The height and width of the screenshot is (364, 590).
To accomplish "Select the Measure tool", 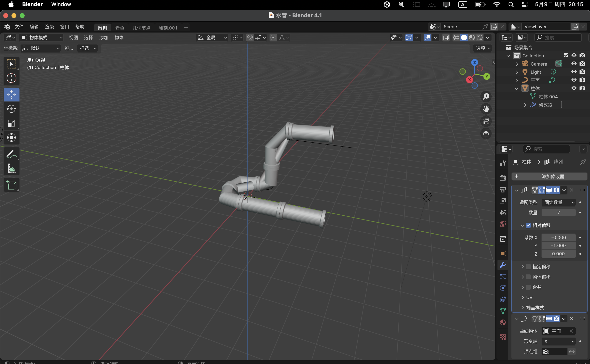I will 11,168.
